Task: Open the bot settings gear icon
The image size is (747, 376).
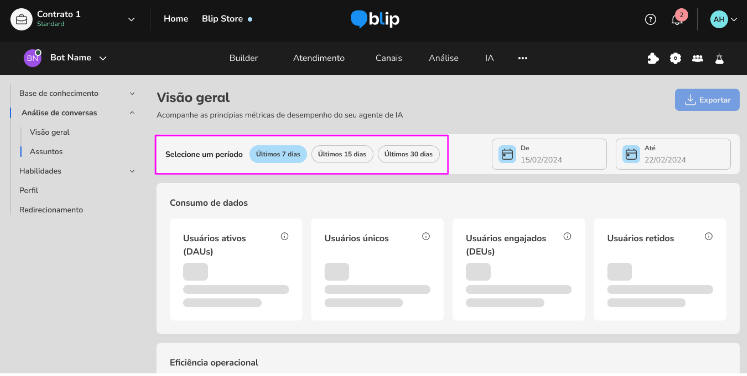Action: (675, 58)
